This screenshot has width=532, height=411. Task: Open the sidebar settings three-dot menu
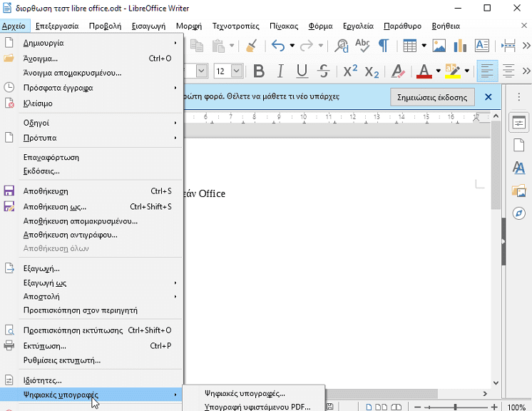(518, 97)
